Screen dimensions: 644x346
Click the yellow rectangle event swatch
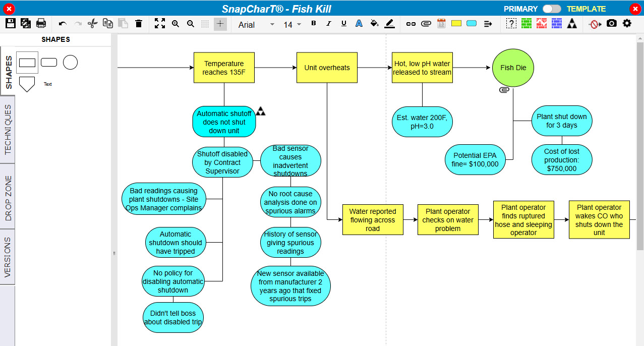click(456, 23)
